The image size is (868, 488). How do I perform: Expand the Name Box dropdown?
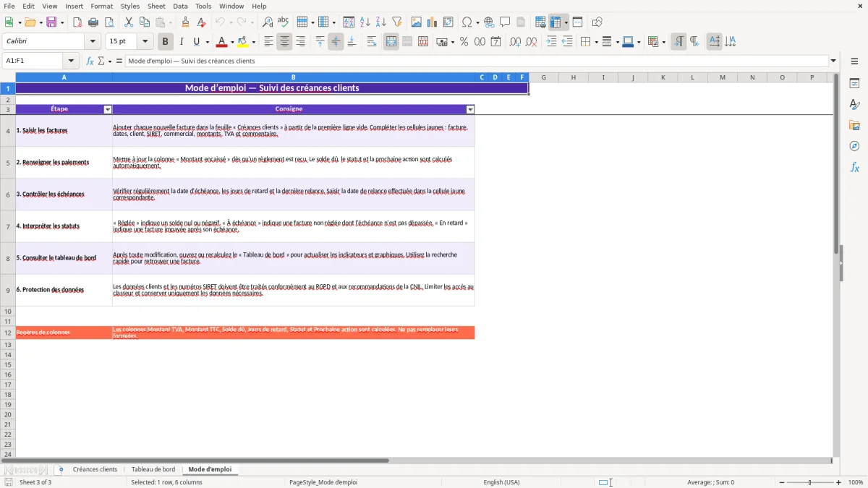[x=71, y=61]
